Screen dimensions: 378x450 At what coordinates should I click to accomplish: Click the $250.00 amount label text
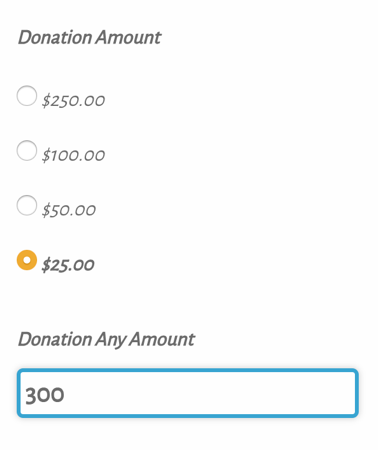point(73,100)
